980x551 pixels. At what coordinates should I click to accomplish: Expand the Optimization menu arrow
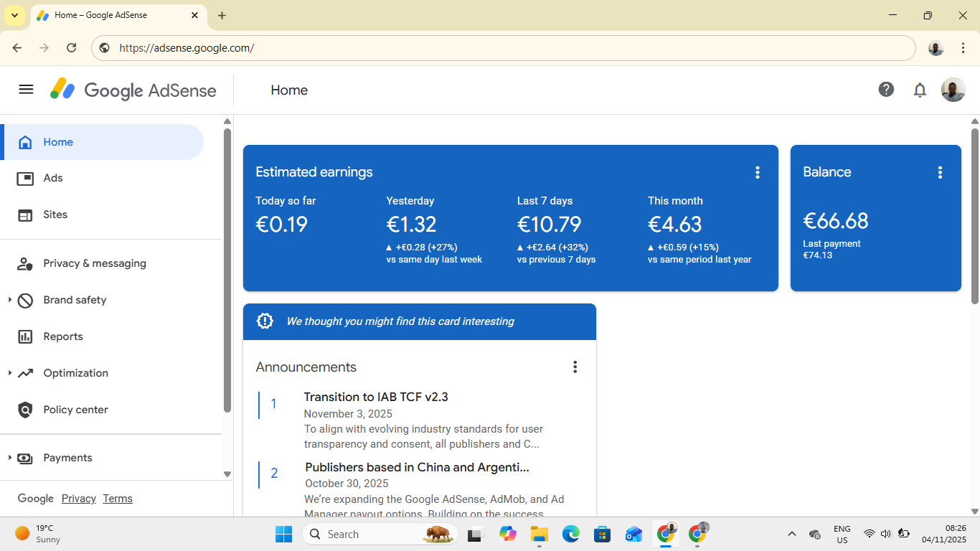coord(10,373)
